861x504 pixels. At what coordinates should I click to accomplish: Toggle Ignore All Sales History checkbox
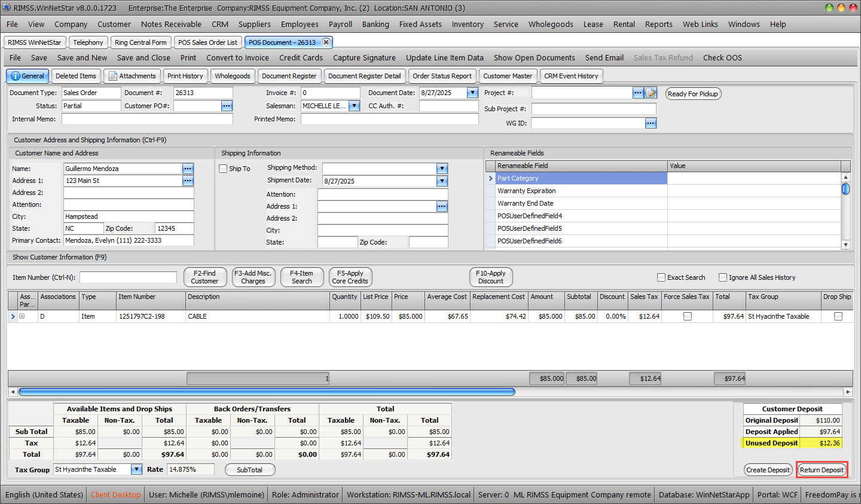(723, 277)
